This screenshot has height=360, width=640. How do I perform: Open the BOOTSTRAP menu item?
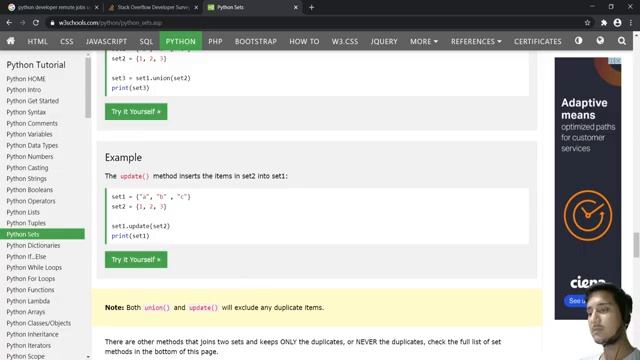coord(256,41)
